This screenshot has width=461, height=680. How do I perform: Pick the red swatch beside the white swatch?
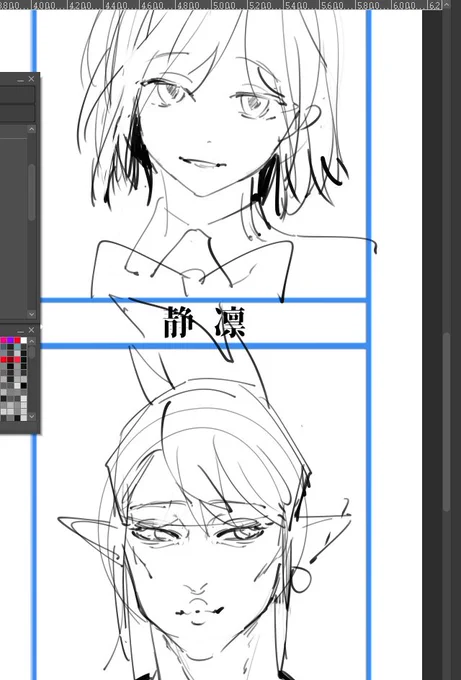17,340
